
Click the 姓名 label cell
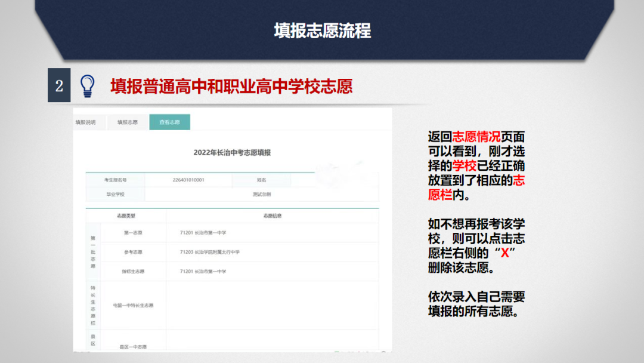coord(262,180)
